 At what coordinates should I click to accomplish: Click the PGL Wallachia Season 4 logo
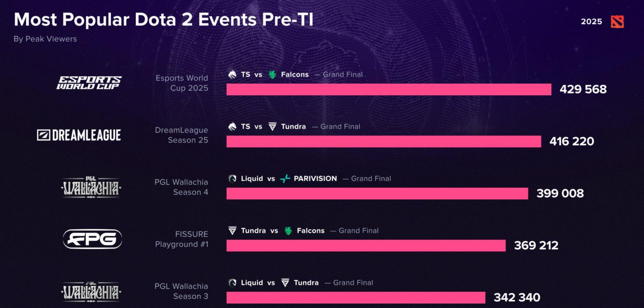coord(91,187)
